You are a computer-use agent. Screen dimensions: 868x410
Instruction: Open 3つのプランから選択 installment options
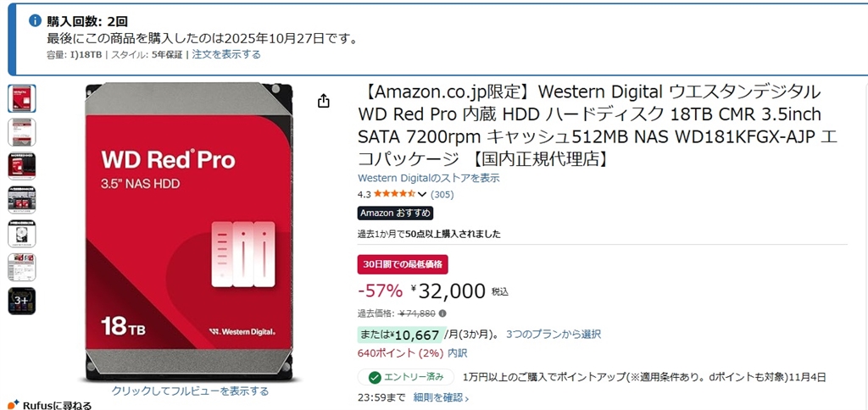pos(553,335)
